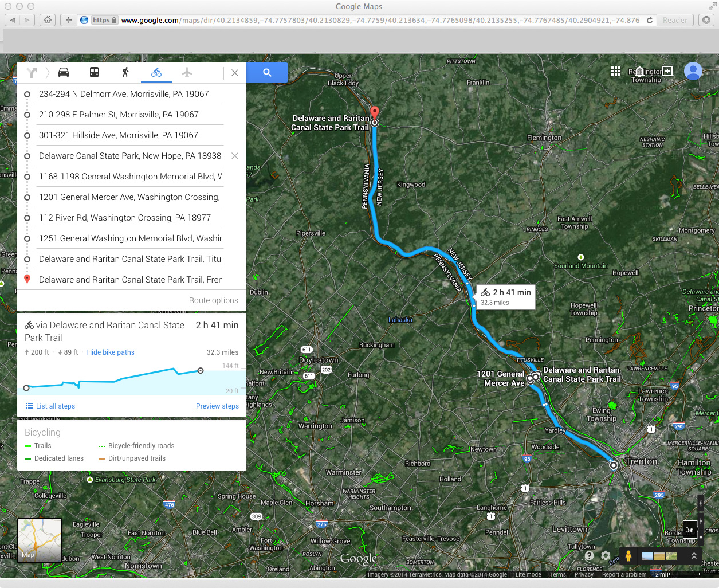Select the transit travel mode icon
Viewport: 719px width, 588px height.
(94, 72)
